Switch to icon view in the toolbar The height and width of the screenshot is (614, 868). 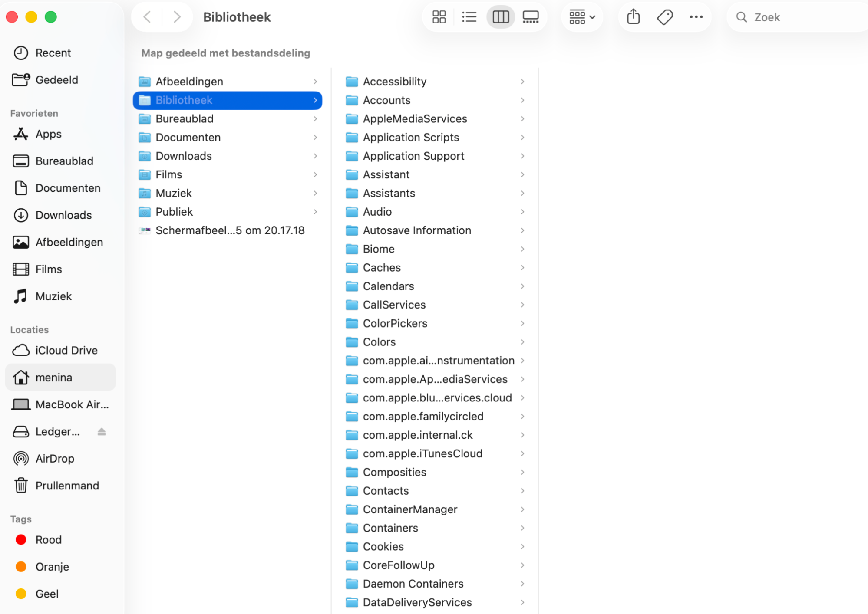click(439, 17)
